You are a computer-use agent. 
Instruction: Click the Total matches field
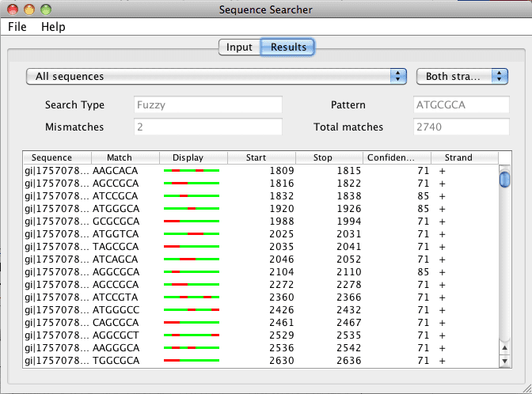click(x=461, y=127)
